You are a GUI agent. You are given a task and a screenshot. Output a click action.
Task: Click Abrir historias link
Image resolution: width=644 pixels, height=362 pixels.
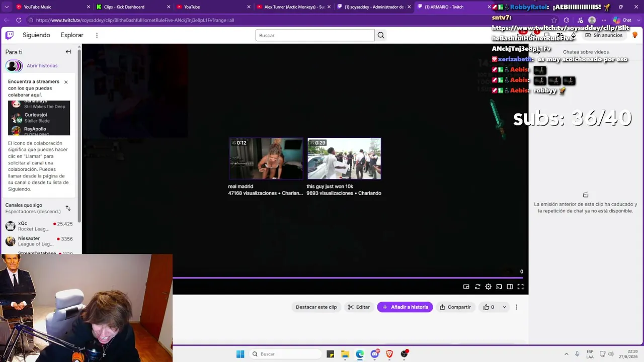point(42,66)
